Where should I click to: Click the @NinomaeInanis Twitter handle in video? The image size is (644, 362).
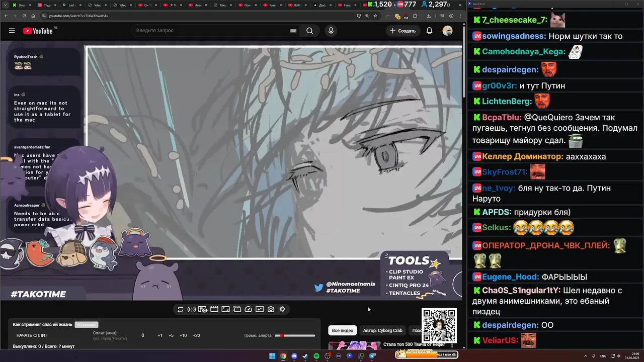click(x=351, y=284)
